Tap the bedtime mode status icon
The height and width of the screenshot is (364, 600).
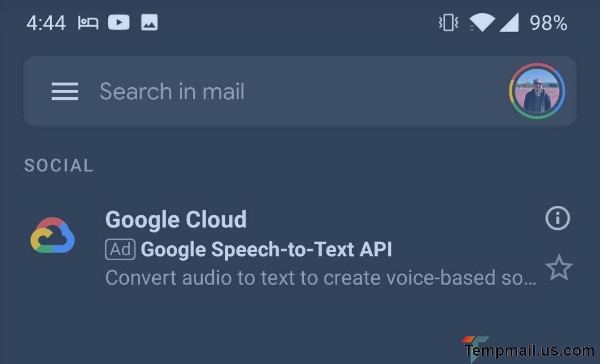pos(88,23)
